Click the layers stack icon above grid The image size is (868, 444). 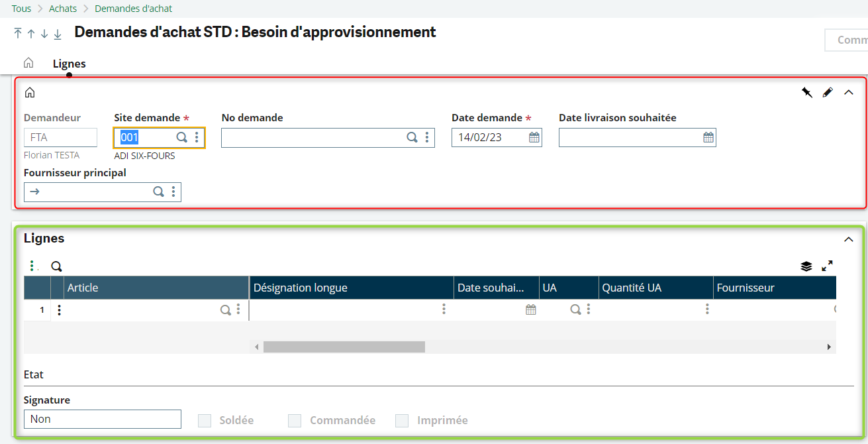coord(806,266)
